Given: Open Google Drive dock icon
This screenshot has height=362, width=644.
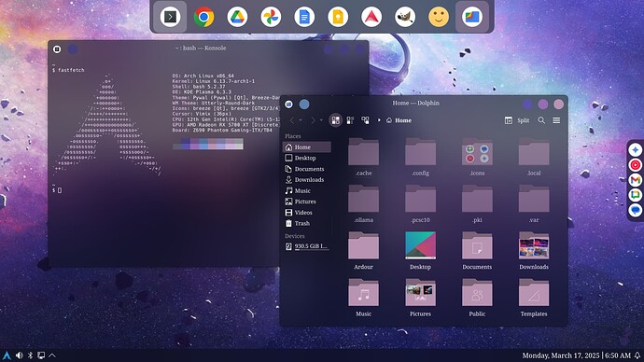Looking at the screenshot, I should (x=237, y=17).
